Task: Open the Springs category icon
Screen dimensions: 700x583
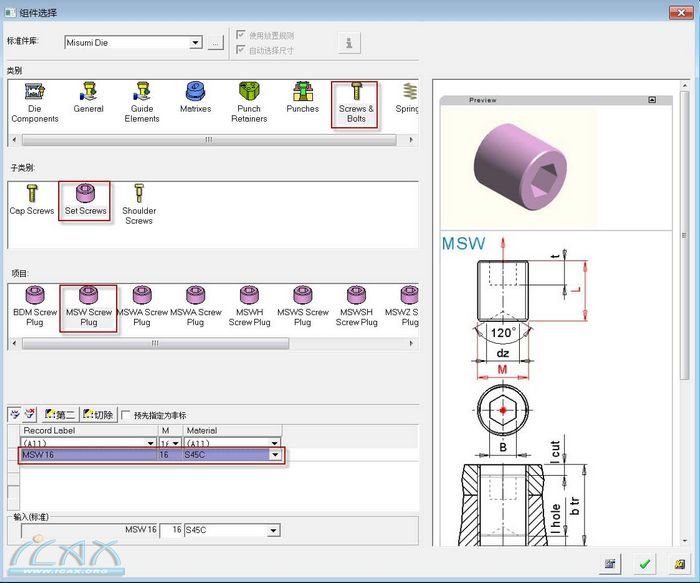Action: point(408,98)
